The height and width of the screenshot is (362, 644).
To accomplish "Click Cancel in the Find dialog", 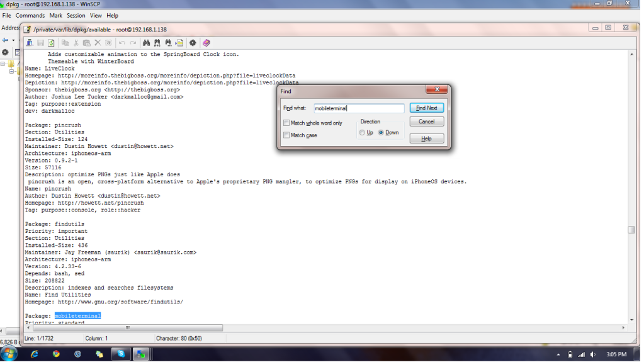I will (x=426, y=122).
